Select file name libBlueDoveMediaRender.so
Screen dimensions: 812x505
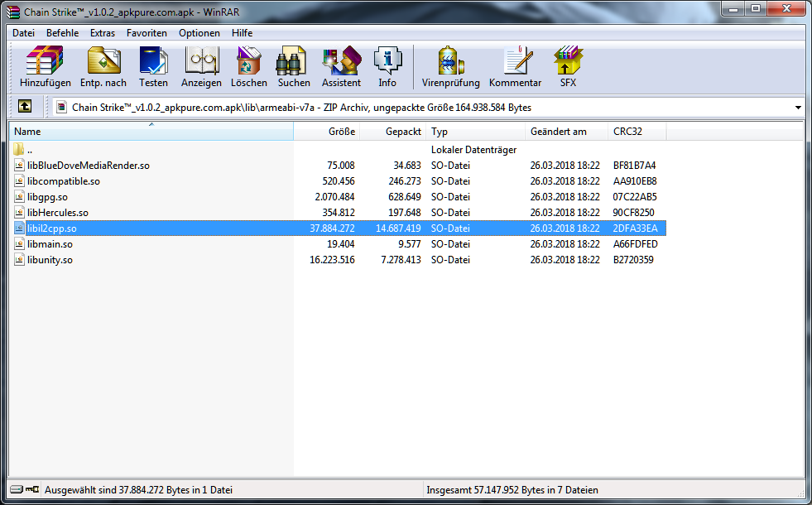pyautogui.click(x=89, y=166)
